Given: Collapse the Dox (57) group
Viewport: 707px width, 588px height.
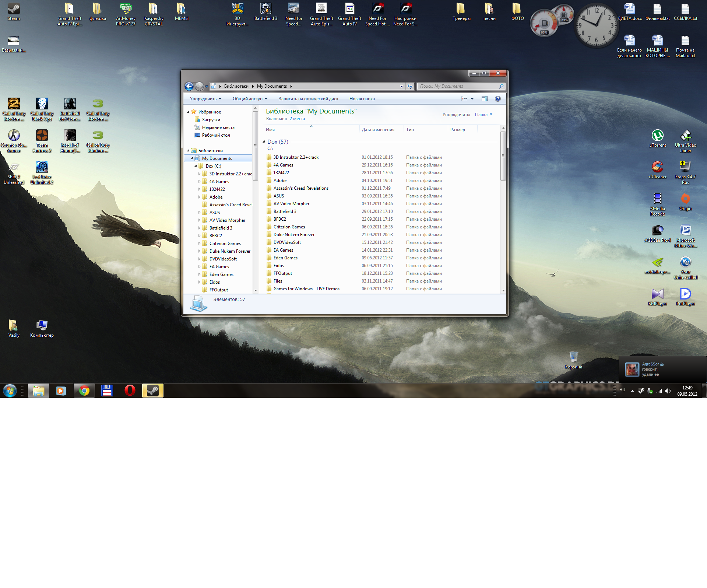Looking at the screenshot, I should [x=264, y=142].
